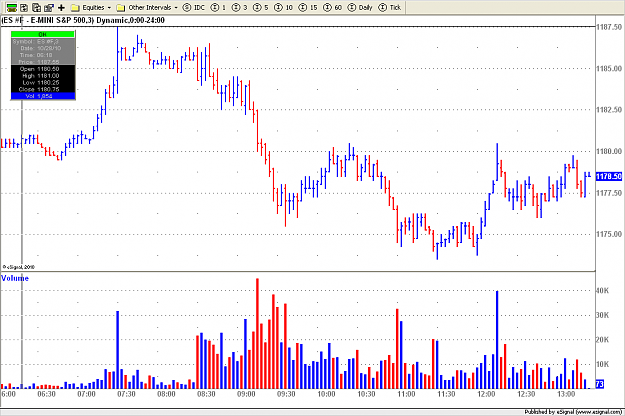Screen dimensions: 625x416
Task: Click the 1187.50 price axis label
Action: coord(609,27)
